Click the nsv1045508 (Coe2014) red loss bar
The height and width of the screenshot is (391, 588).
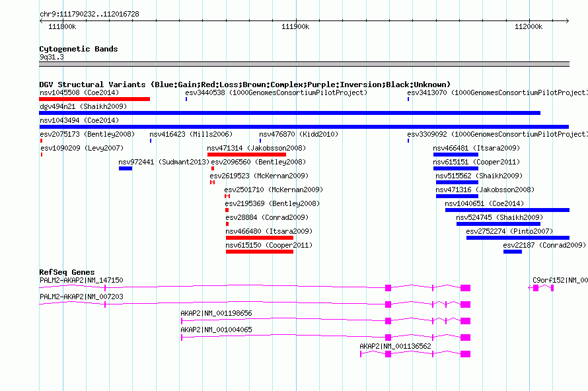(x=94, y=99)
